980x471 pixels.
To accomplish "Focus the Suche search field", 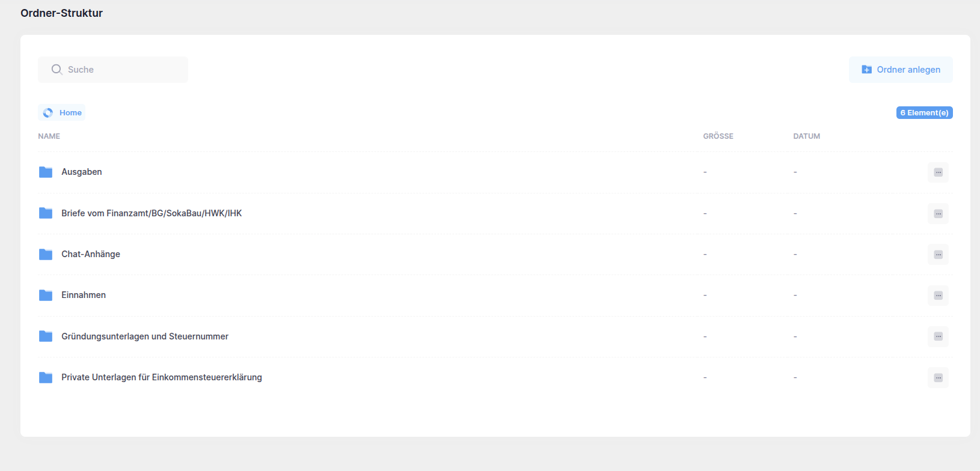I will pyautogui.click(x=120, y=70).
